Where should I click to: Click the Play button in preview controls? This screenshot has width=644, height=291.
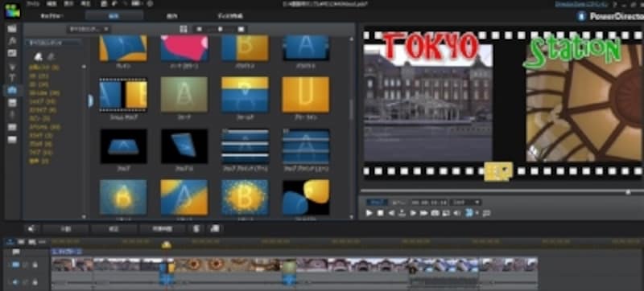click(369, 213)
